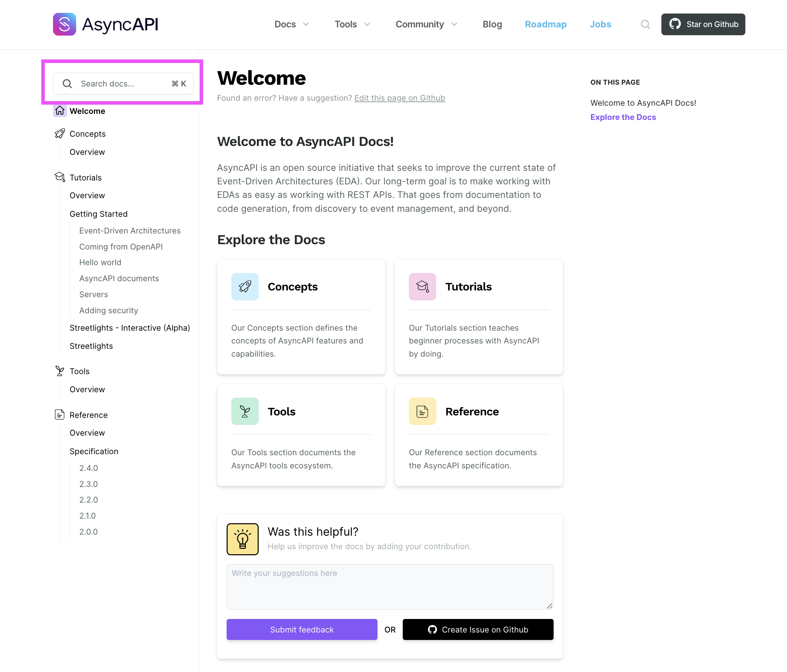Click the suggestions text area
Screen dimensions: 787x672
(x=390, y=587)
